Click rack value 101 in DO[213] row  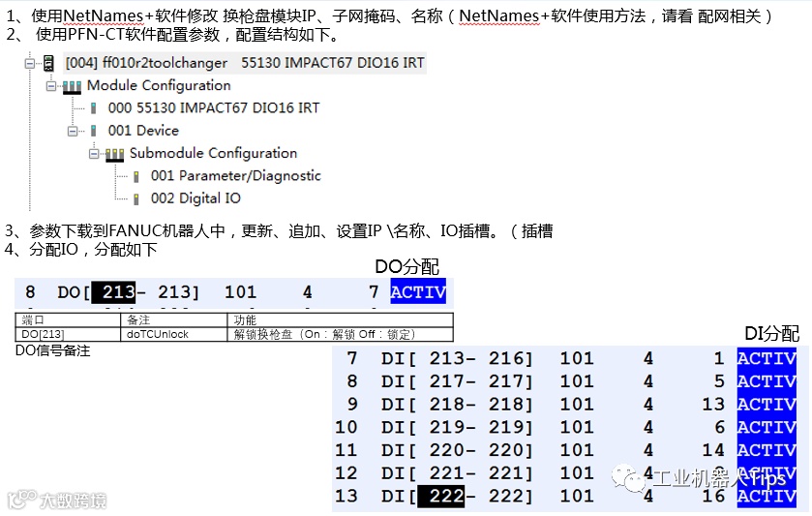(240, 292)
